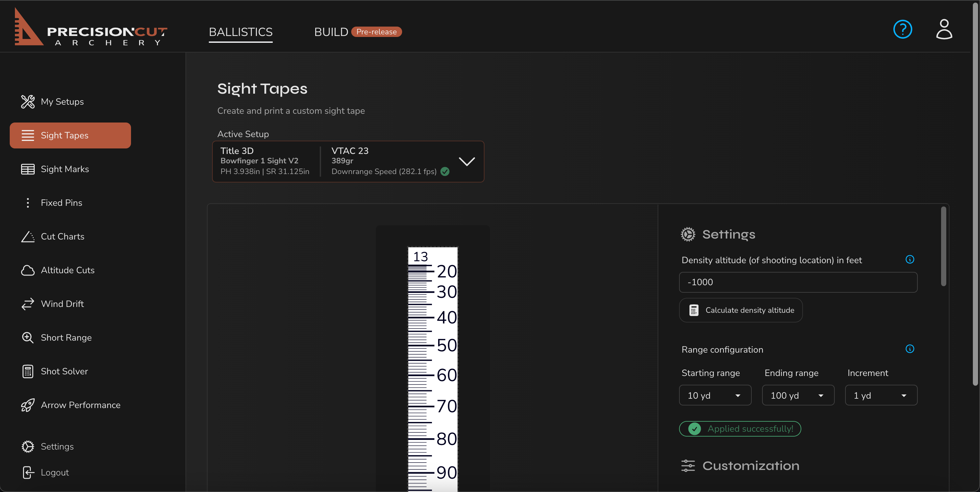Expand the Active Setup chevron dropdown
This screenshot has height=492, width=980.
tap(467, 162)
